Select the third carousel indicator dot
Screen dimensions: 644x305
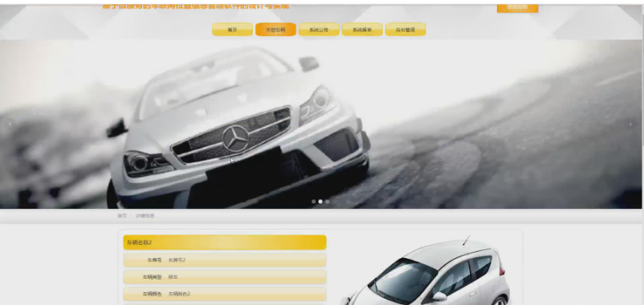pyautogui.click(x=327, y=202)
